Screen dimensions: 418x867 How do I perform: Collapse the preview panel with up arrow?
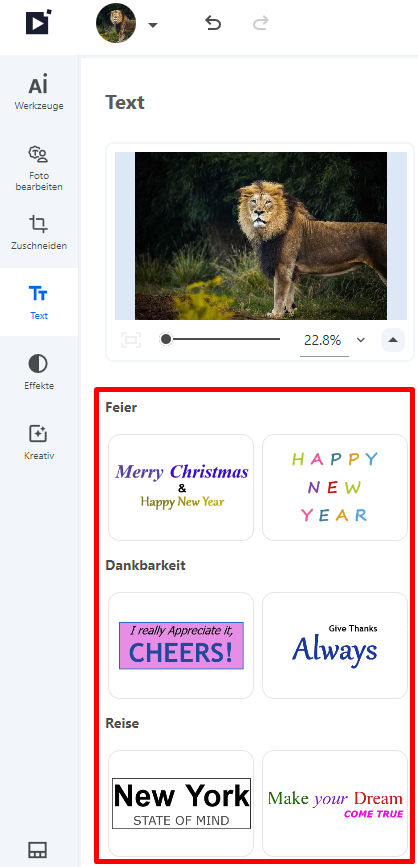pyautogui.click(x=393, y=340)
